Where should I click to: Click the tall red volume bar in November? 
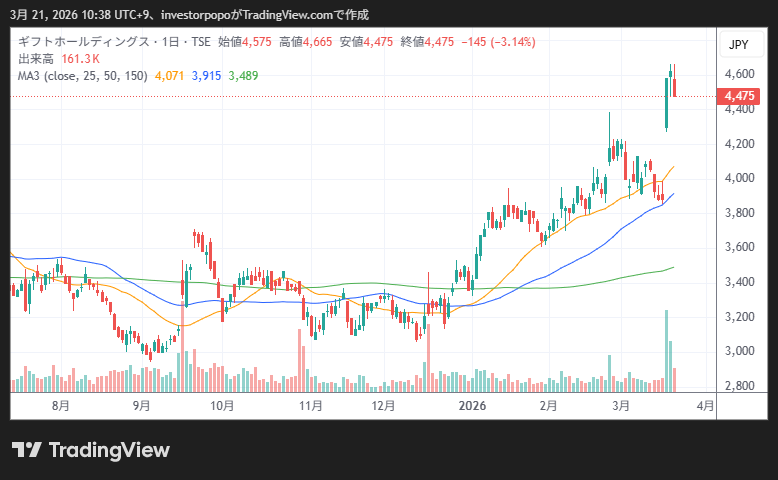click(x=301, y=358)
